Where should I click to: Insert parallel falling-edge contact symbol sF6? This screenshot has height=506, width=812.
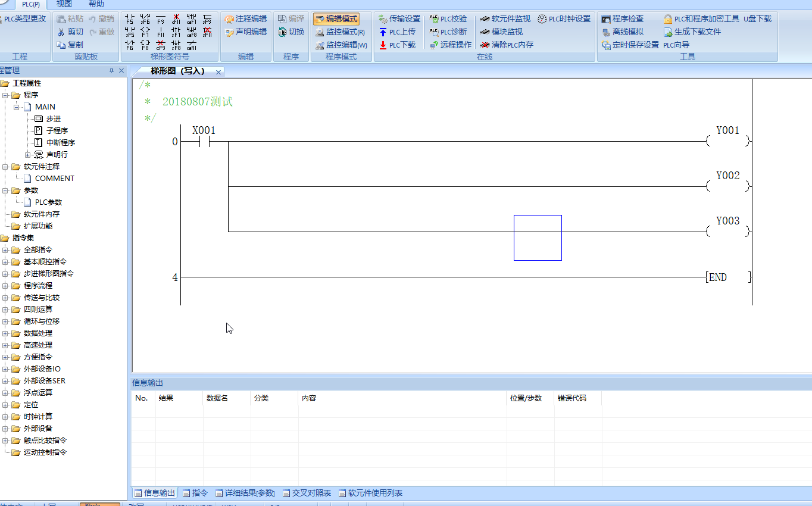tap(145, 19)
